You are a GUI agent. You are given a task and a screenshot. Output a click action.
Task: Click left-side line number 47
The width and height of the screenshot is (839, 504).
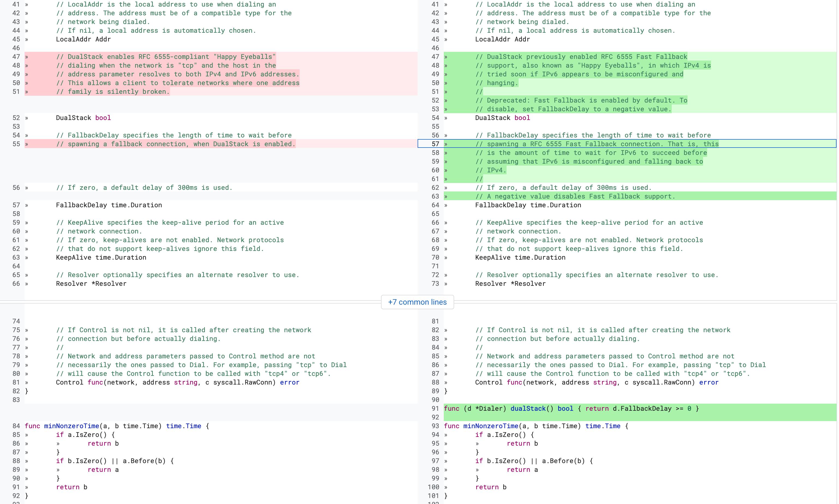[16, 57]
